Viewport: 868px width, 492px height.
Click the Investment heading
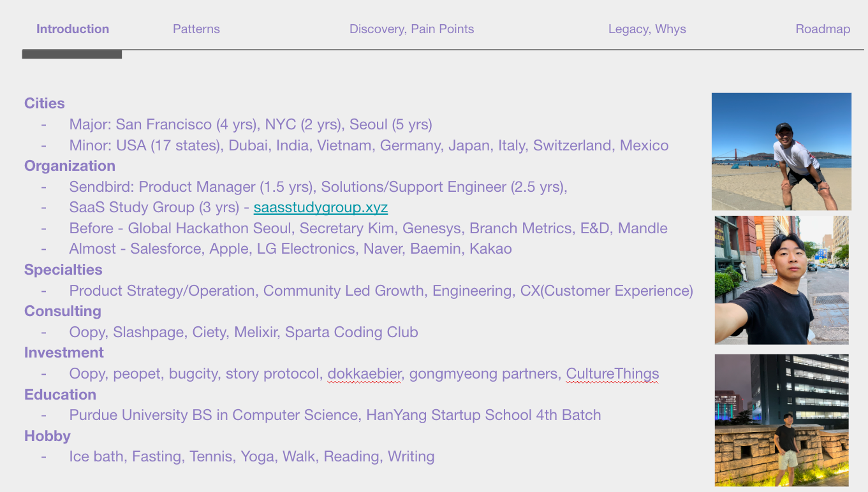tap(64, 352)
